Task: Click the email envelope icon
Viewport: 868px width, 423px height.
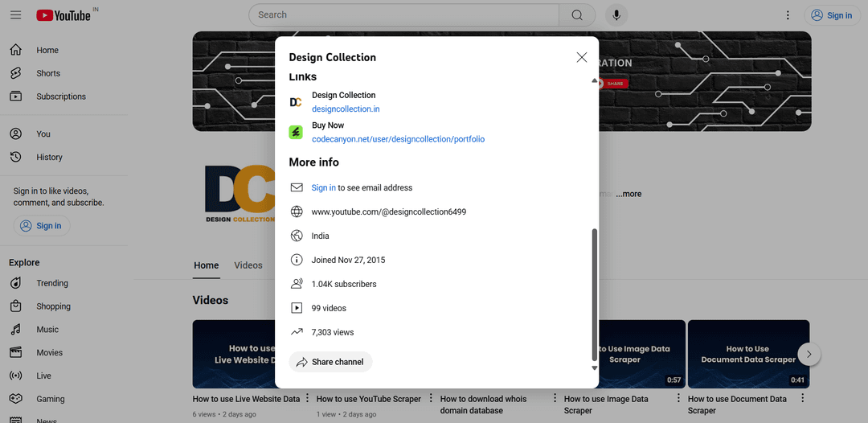Action: 297,187
